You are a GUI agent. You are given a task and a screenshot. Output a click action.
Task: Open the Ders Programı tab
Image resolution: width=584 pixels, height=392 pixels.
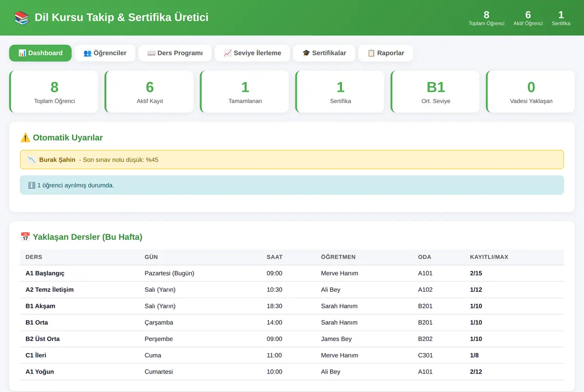click(175, 53)
